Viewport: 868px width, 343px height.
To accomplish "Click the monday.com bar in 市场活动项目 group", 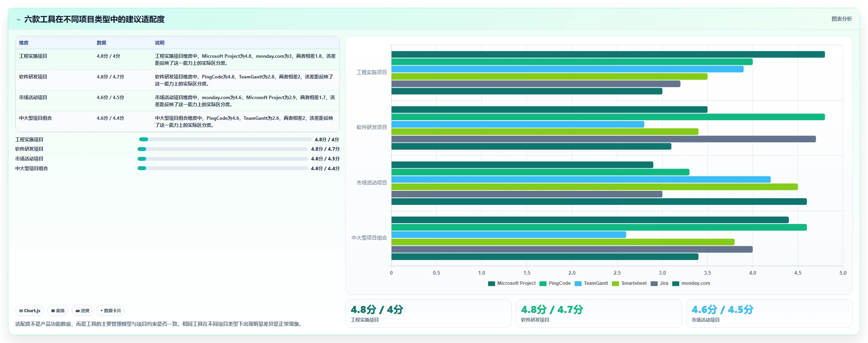I will (599, 202).
